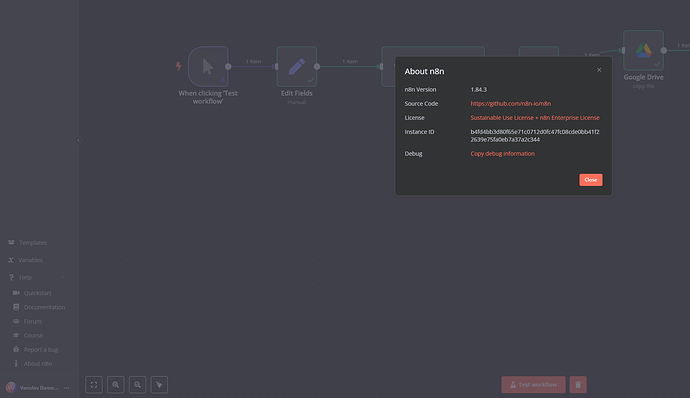Open the Sustainable Use License link
The height and width of the screenshot is (398, 690).
[x=502, y=118]
